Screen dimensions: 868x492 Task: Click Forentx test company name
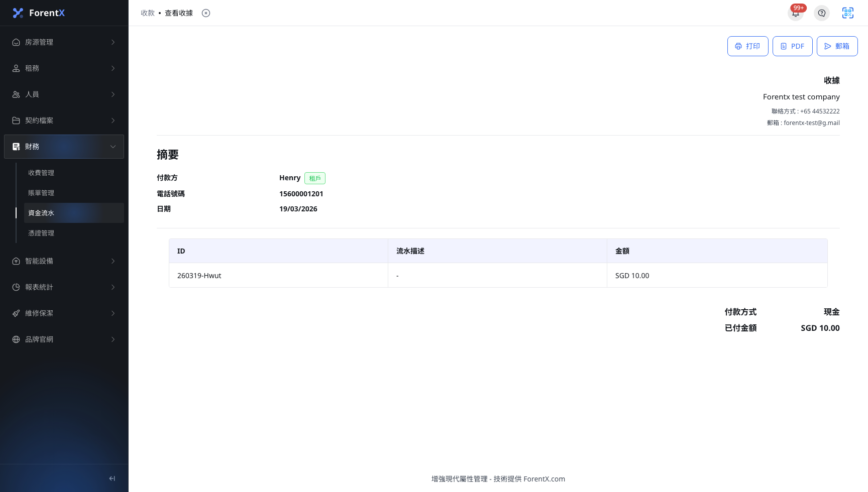pyautogui.click(x=801, y=97)
